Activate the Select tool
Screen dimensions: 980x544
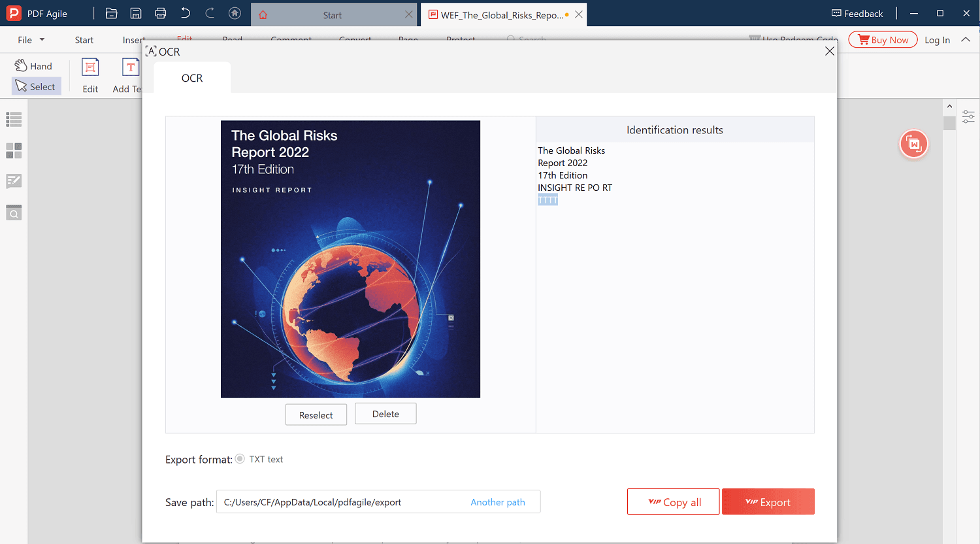(37, 86)
